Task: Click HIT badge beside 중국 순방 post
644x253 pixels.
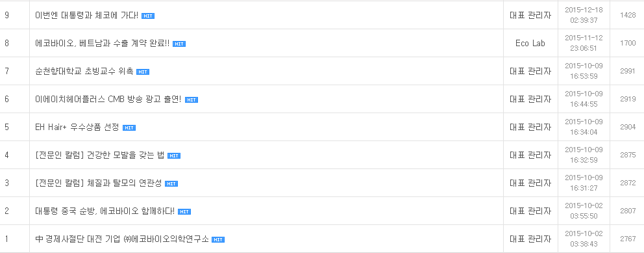Action: coord(184,212)
